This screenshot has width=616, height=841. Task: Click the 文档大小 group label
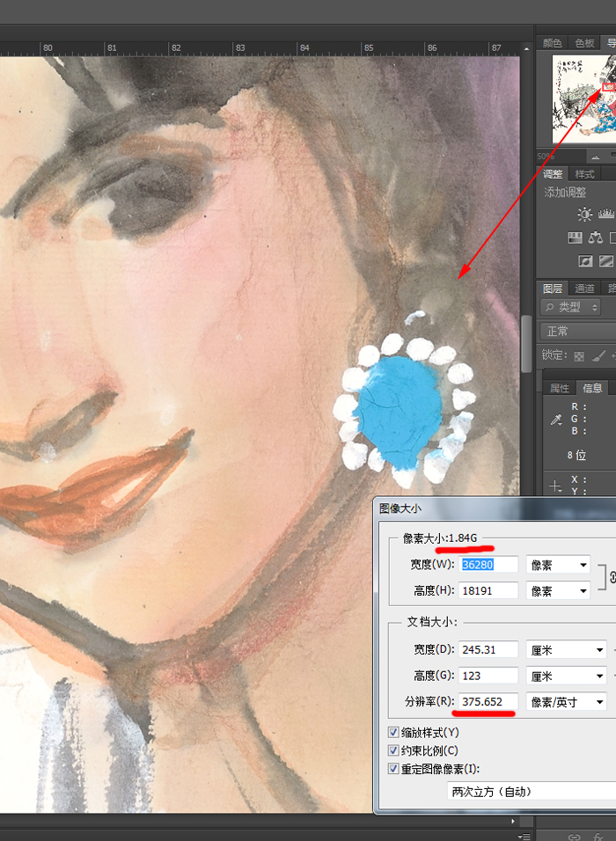[x=432, y=622]
